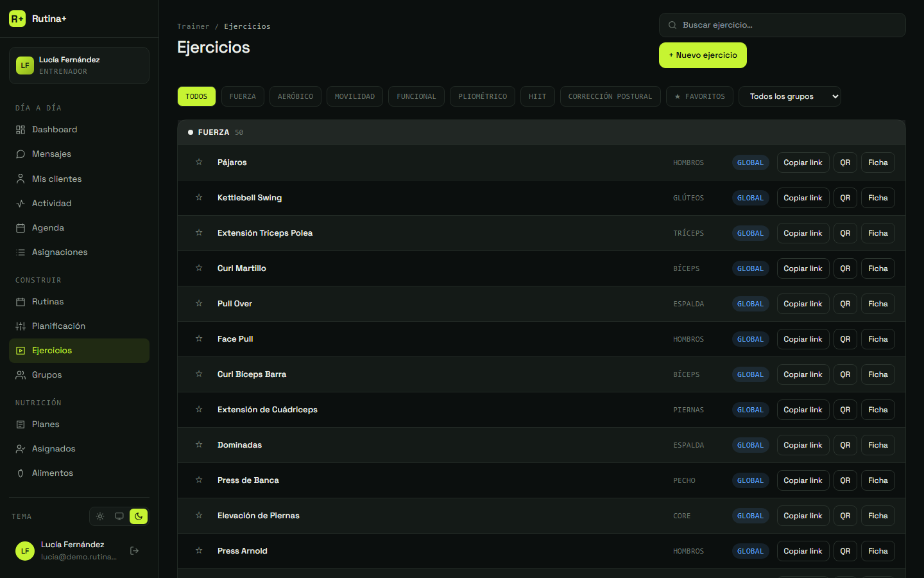The height and width of the screenshot is (578, 924).
Task: Show QR for Extensión Tríceps Polea
Action: click(x=846, y=233)
